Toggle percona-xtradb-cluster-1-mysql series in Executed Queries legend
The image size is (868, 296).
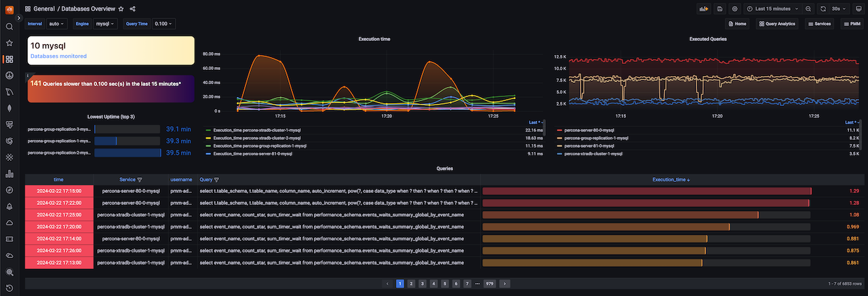589,154
